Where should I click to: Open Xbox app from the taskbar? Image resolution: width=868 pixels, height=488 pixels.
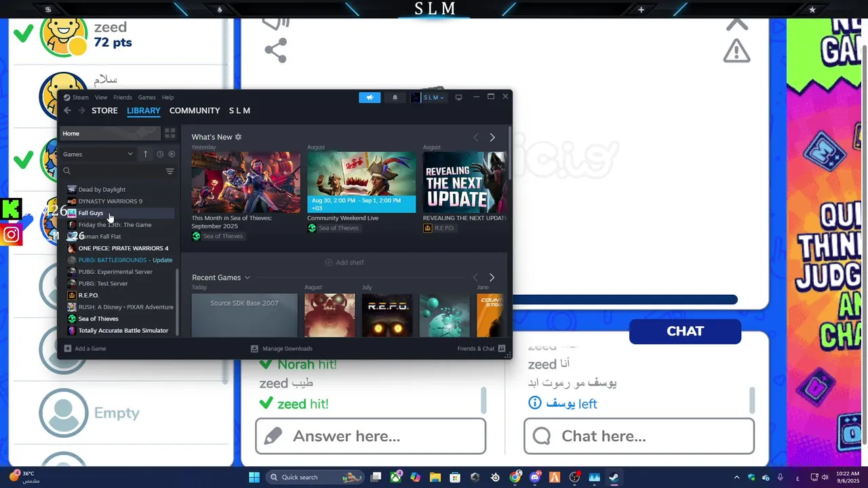click(396, 477)
